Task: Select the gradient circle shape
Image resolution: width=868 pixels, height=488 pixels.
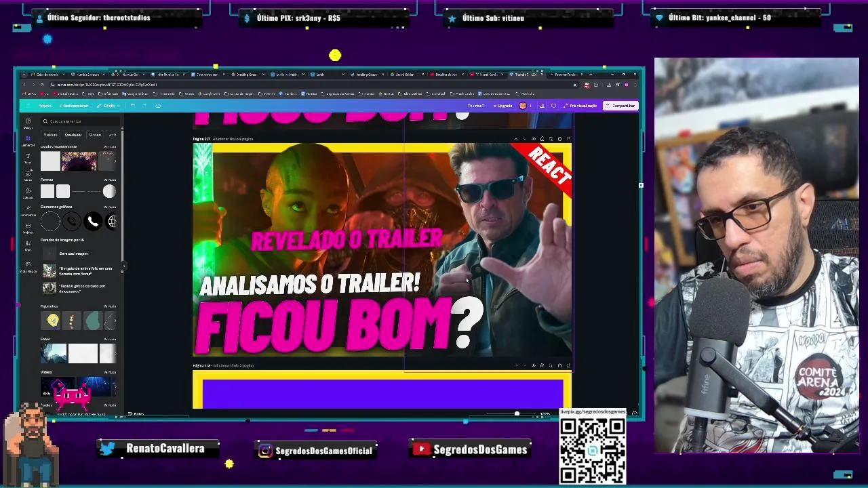Action: pos(109,191)
